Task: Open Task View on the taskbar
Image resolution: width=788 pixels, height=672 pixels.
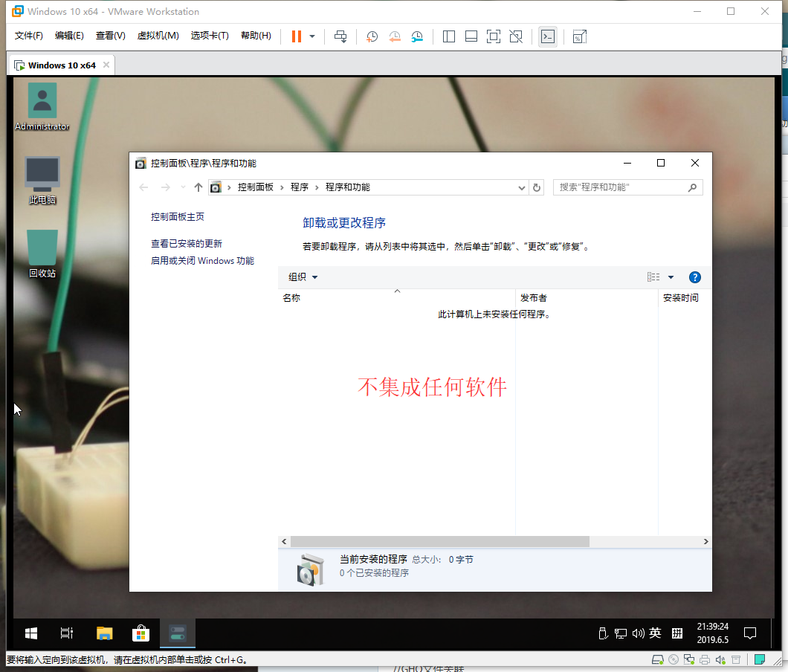Action: coord(66,633)
